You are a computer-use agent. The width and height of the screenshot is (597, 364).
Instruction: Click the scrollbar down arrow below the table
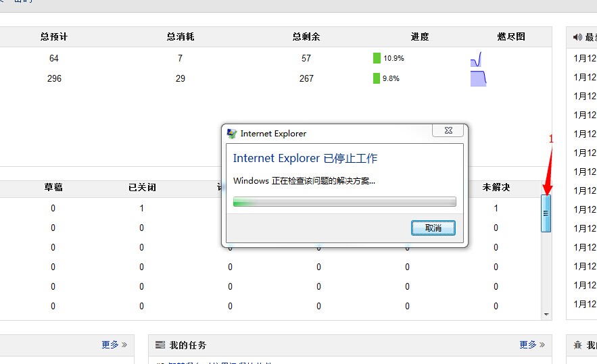[x=546, y=315]
